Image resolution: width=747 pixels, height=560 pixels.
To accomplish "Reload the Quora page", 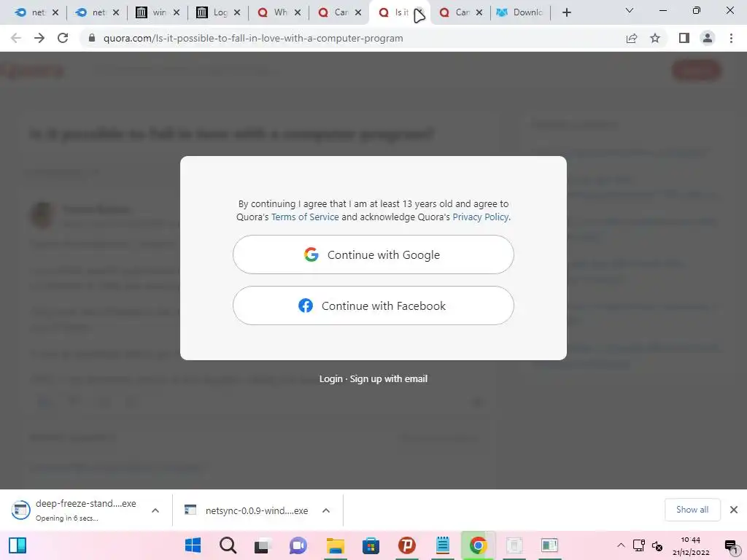I will click(x=63, y=38).
